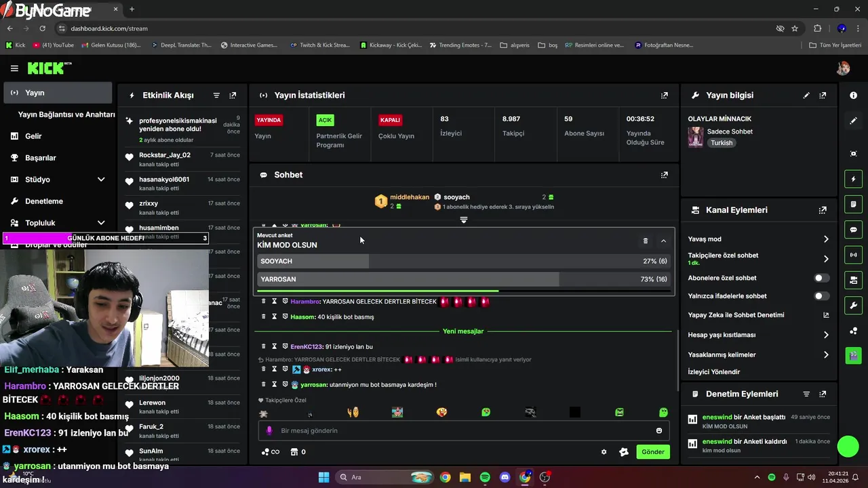The height and width of the screenshot is (488, 868).
Task: Open Spotify from the taskbar
Action: coord(485,477)
